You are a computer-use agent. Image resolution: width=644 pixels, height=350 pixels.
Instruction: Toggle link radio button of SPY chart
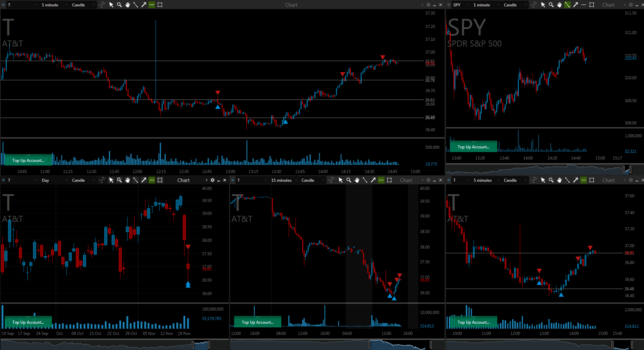[x=449, y=5]
